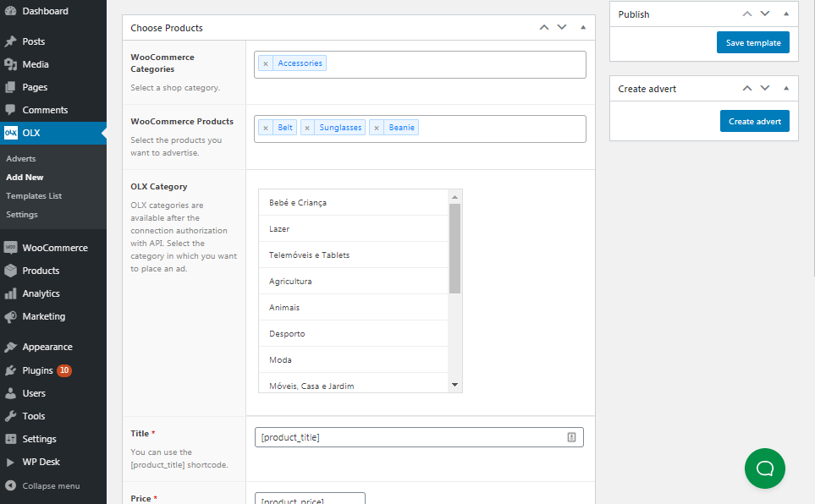Move Publish panel up
Image resolution: width=815 pixels, height=504 pixels.
[747, 14]
